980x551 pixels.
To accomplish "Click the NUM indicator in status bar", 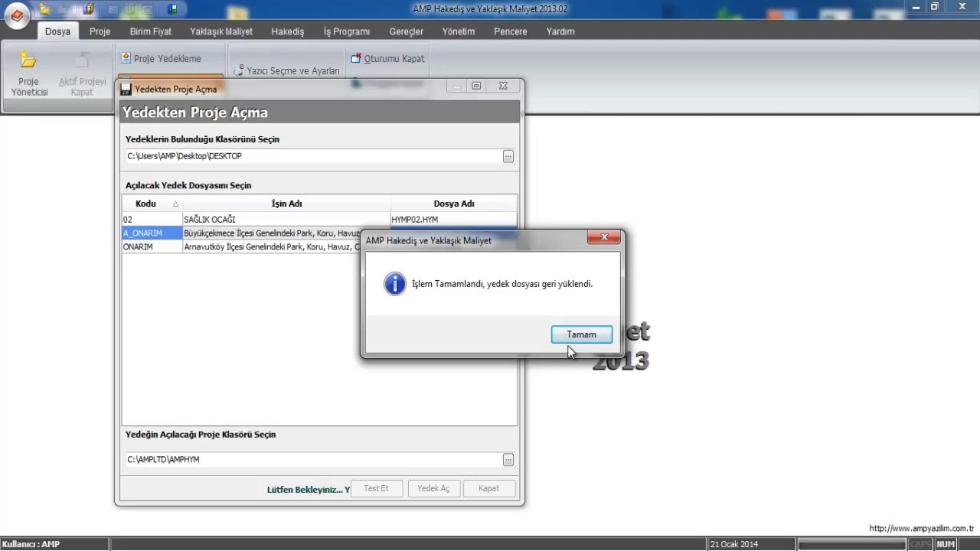I will [946, 544].
